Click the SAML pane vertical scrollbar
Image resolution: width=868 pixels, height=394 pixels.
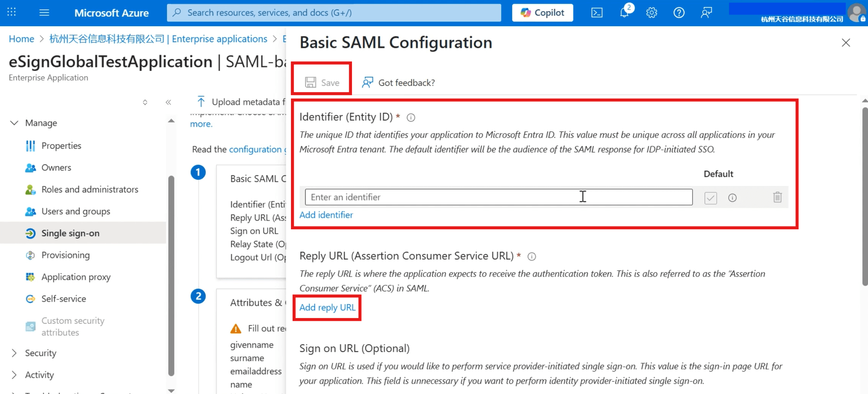click(x=865, y=196)
